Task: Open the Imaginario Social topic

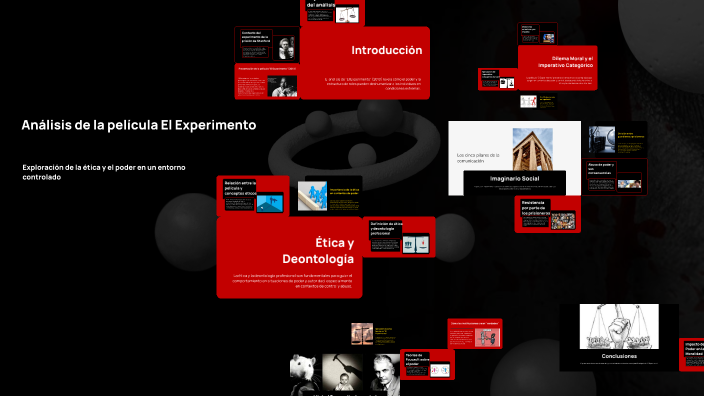Action: [x=515, y=183]
